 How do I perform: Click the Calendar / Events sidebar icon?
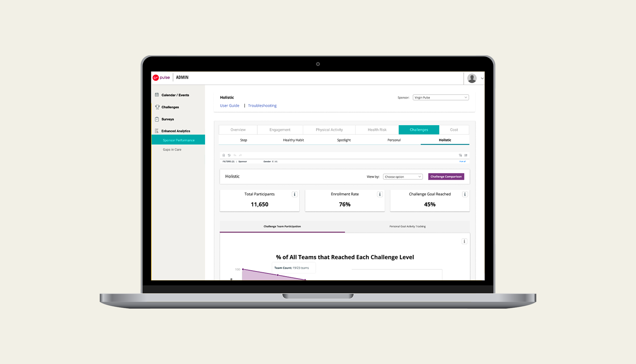[x=157, y=95]
